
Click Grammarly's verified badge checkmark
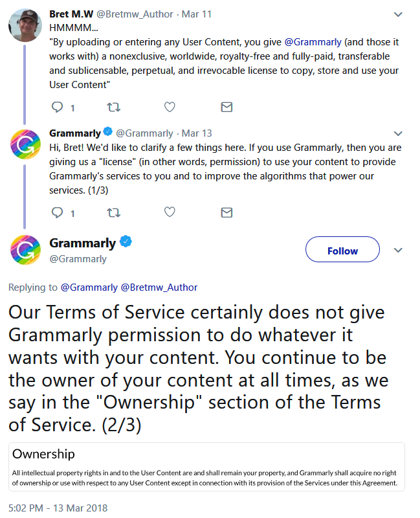(126, 242)
